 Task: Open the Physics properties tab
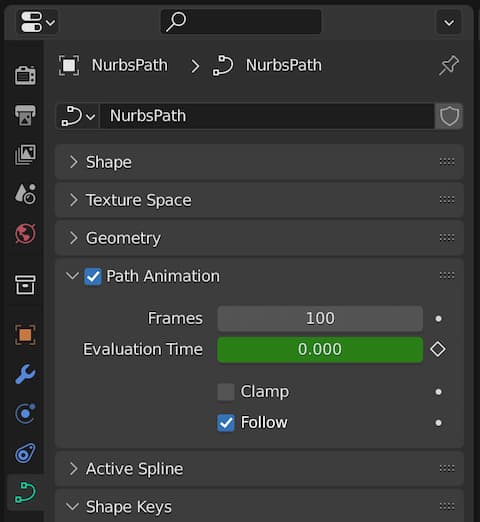tap(25, 413)
